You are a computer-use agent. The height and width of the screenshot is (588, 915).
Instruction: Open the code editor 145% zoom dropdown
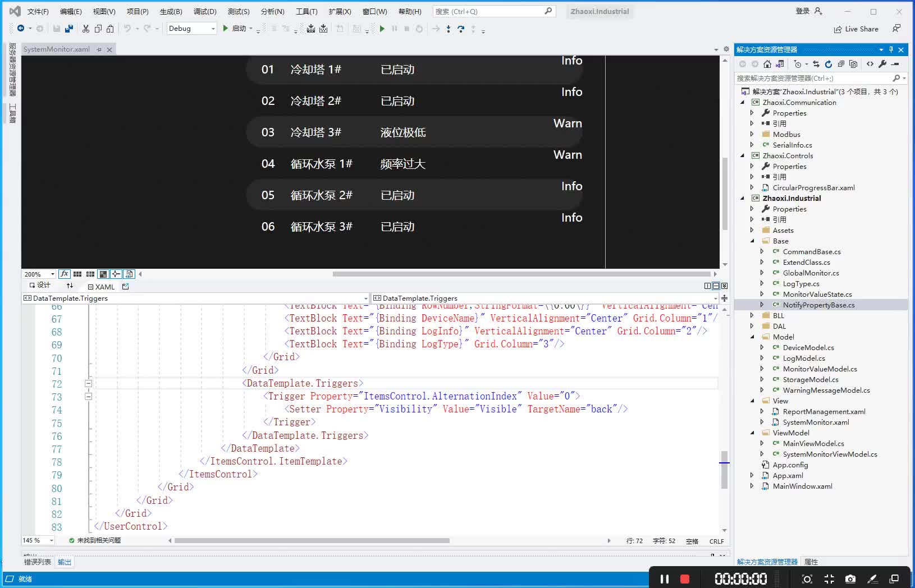51,540
